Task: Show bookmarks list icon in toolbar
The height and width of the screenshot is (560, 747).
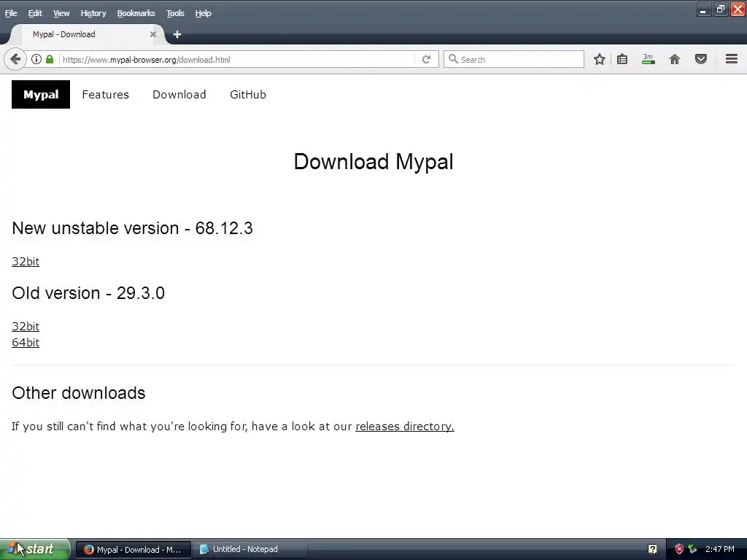Action: tap(622, 60)
